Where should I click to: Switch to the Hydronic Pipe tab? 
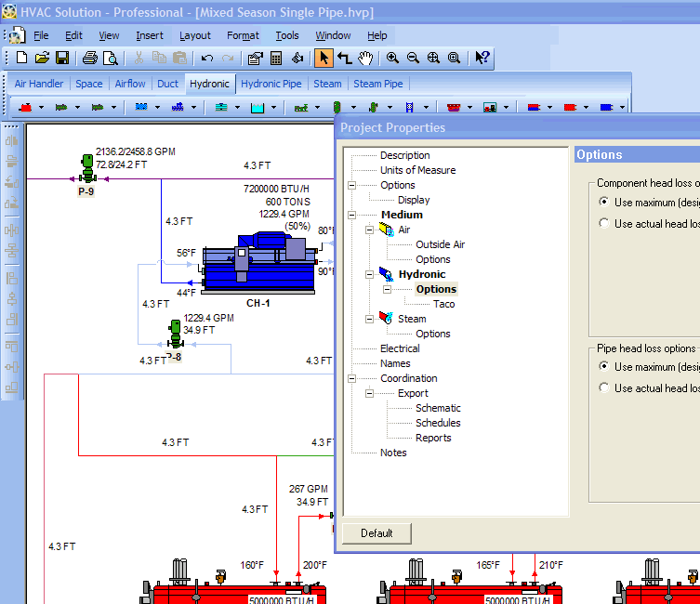pyautogui.click(x=271, y=84)
